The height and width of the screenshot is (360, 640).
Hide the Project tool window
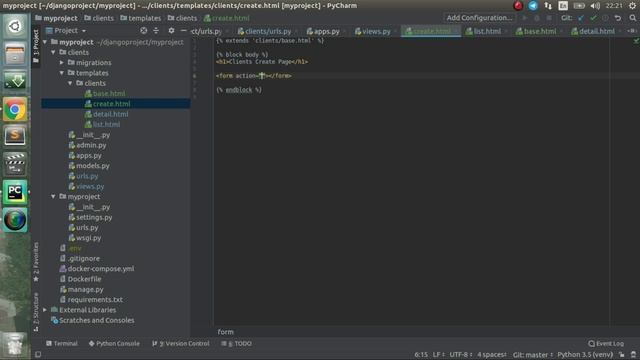click(184, 31)
